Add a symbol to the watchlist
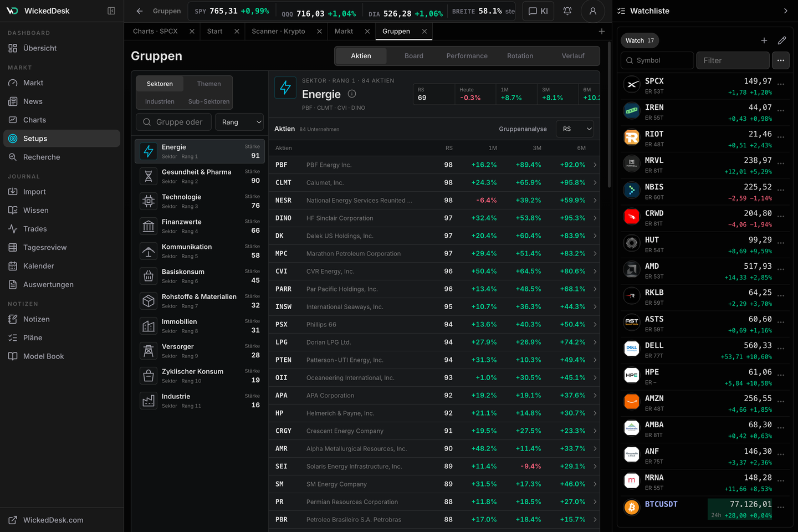Screen dimensions: 798x532 (x=764, y=40)
